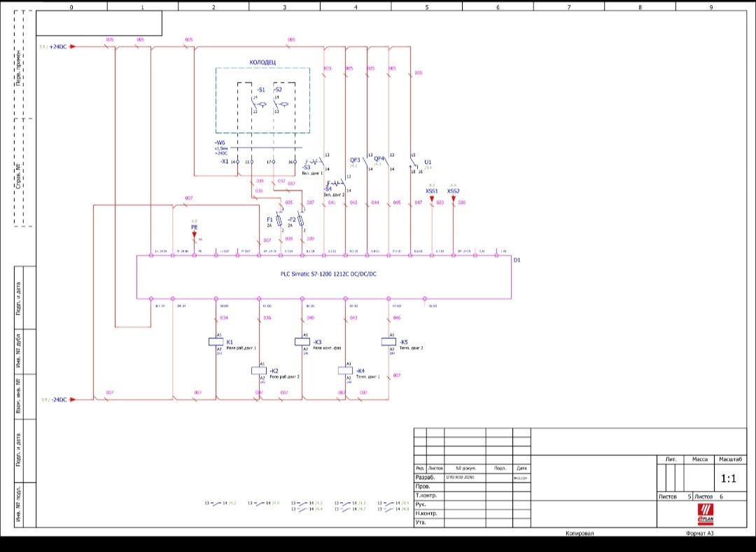This screenshot has width=756, height=552.
Task: Click the -24DC interruption point arrow
Action: point(73,399)
